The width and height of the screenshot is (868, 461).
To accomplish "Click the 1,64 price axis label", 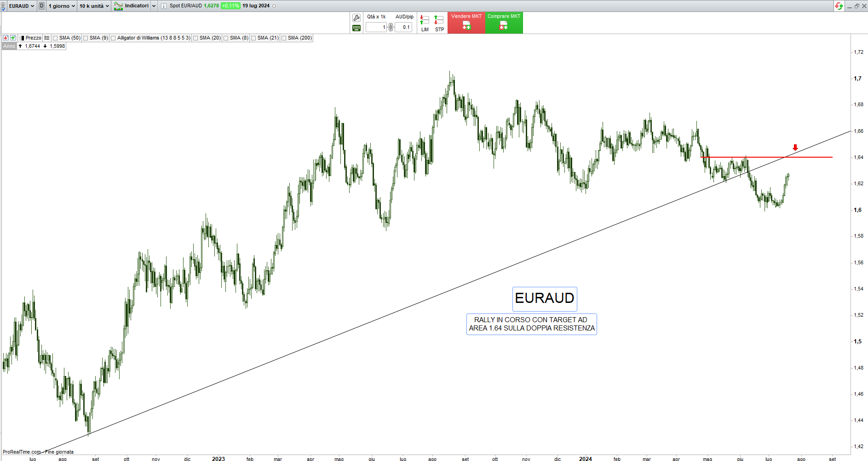I will [858, 157].
